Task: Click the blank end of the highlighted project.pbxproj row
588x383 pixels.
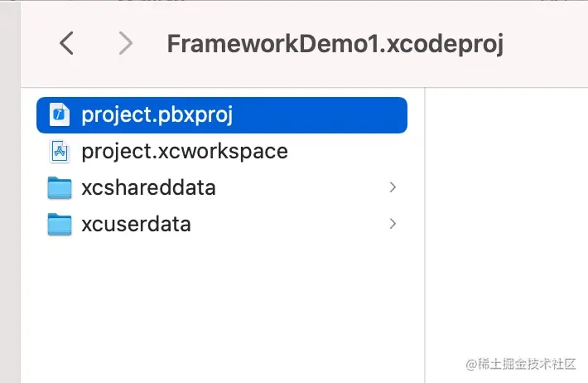Action: point(331,114)
